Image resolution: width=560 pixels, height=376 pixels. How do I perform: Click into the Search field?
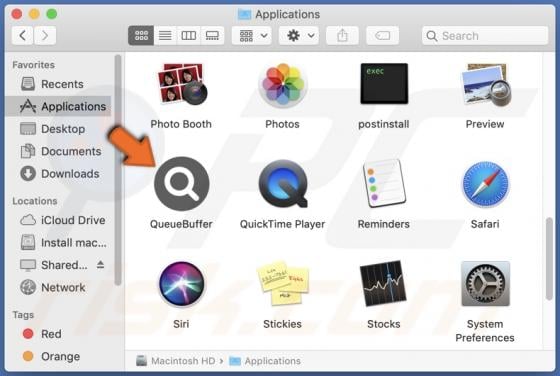485,36
